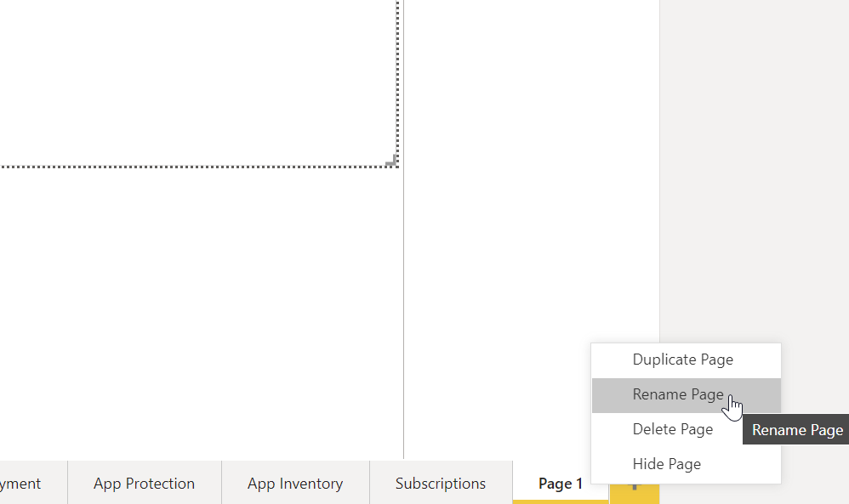Click the resize handle on the visual corner
This screenshot has width=849, height=504.
coord(392,161)
